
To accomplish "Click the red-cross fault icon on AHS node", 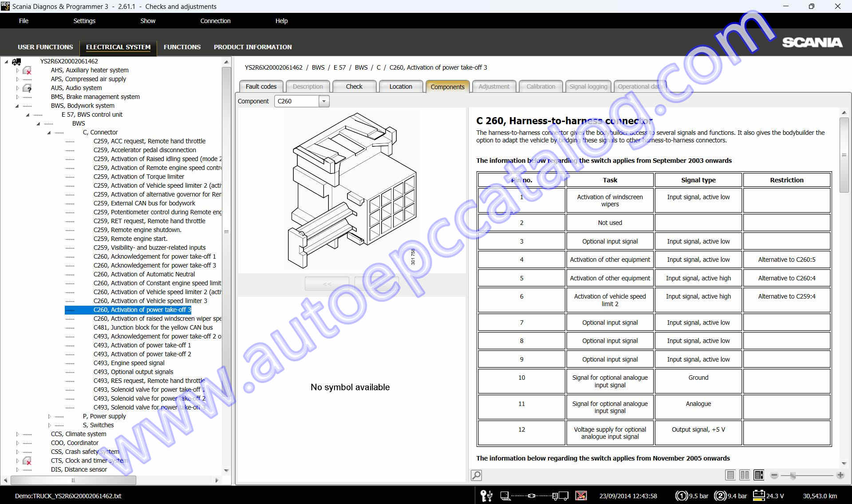I will pos(28,70).
